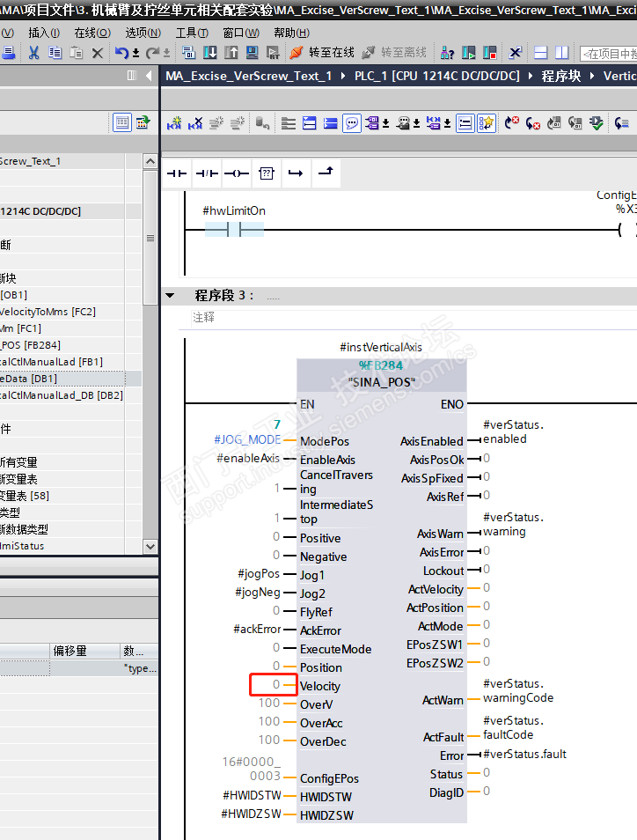
Task: Click the Cut scissors icon
Action: point(33,53)
